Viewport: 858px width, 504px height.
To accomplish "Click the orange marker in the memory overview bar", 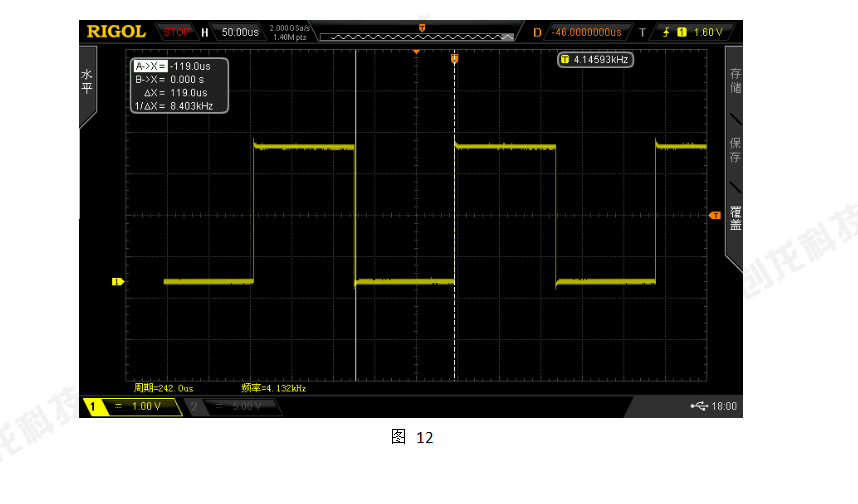I will click(x=421, y=27).
